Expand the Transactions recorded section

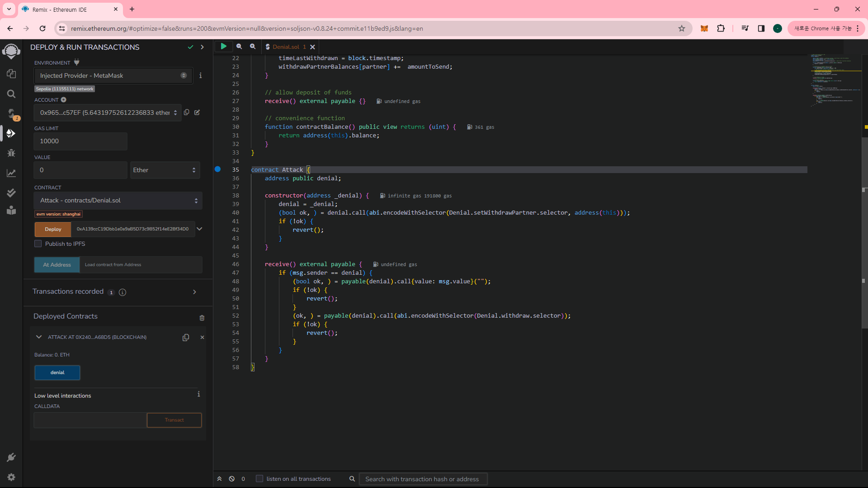point(194,292)
